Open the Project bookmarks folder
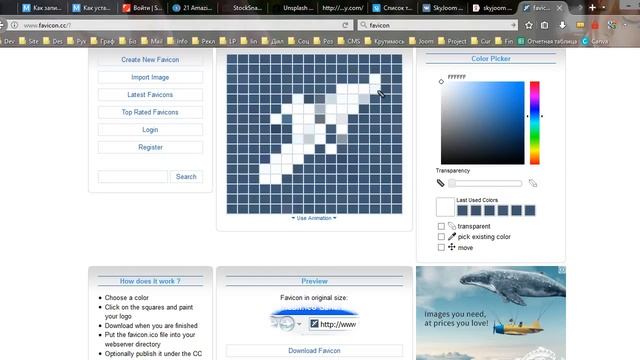The width and height of the screenshot is (640, 360). tap(452, 41)
